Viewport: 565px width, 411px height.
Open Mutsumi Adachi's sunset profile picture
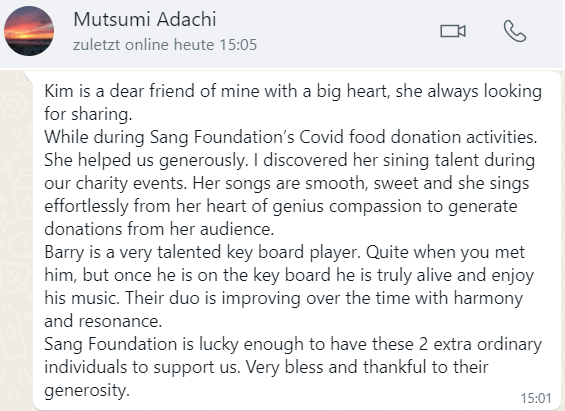click(29, 31)
